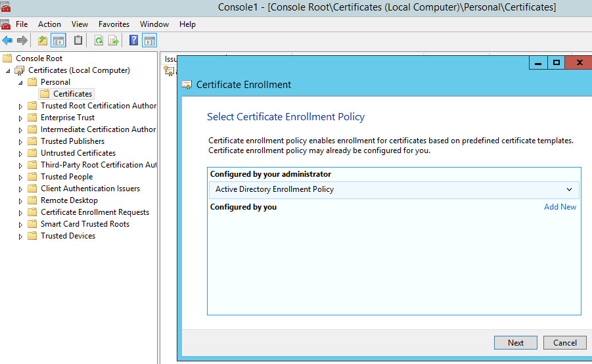This screenshot has width=592, height=364.
Task: Click the Client Authentication Issuers folder icon
Action: click(x=32, y=189)
